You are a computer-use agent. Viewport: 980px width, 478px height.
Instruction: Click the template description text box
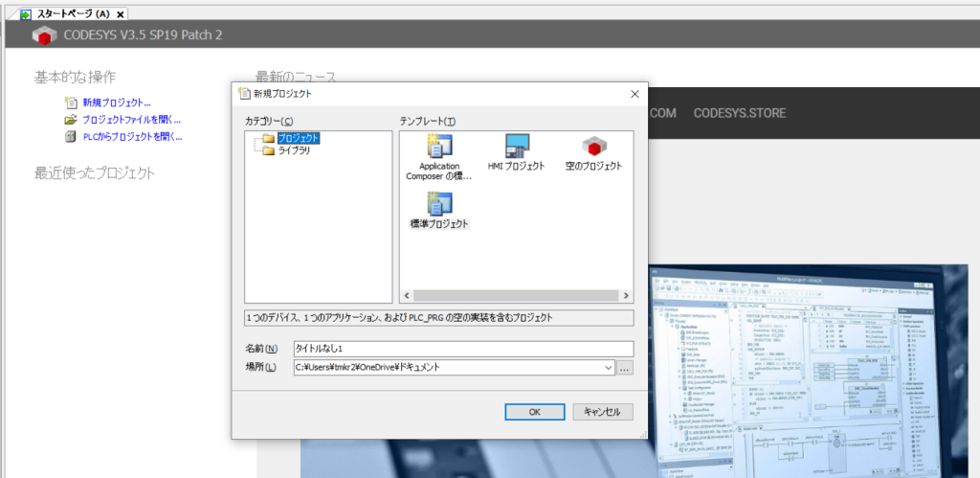coord(438,318)
